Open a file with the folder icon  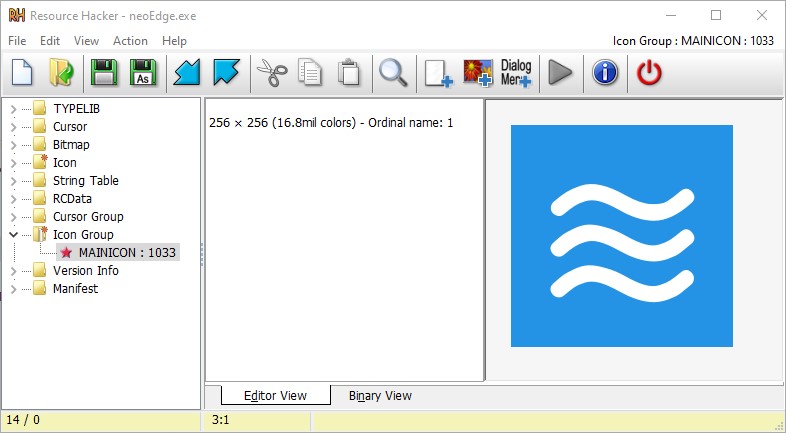click(61, 72)
